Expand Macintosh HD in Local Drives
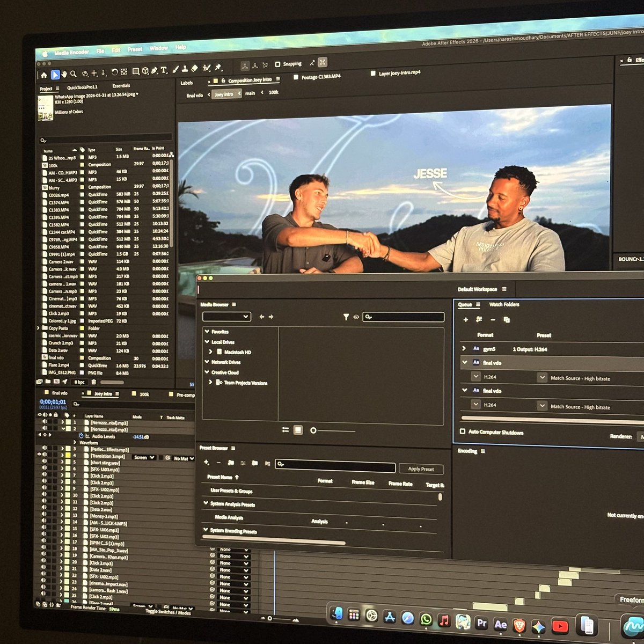Viewport: 644px width, 644px height. (211, 352)
